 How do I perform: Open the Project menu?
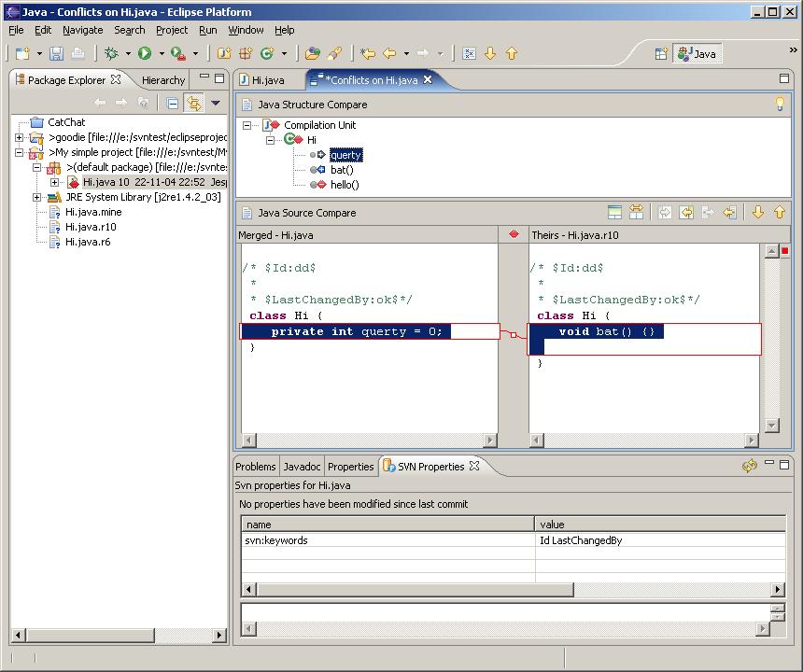172,30
